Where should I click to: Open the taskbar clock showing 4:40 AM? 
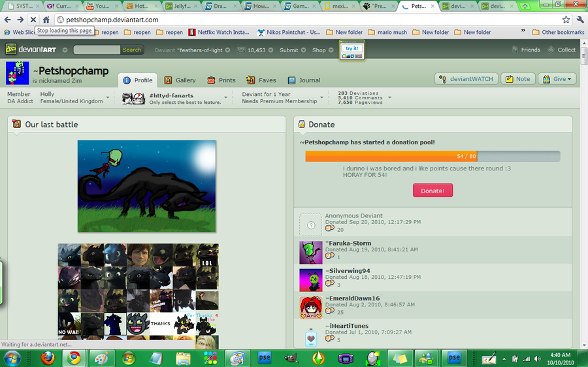click(561, 359)
